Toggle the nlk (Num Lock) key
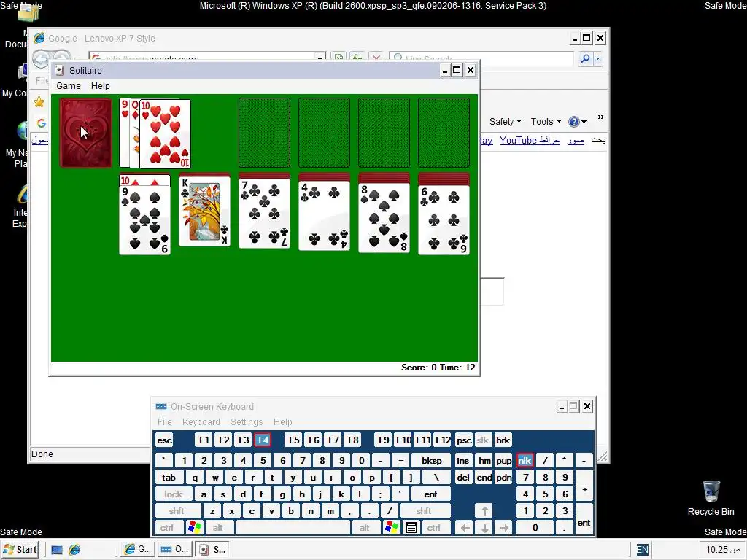 (x=525, y=461)
